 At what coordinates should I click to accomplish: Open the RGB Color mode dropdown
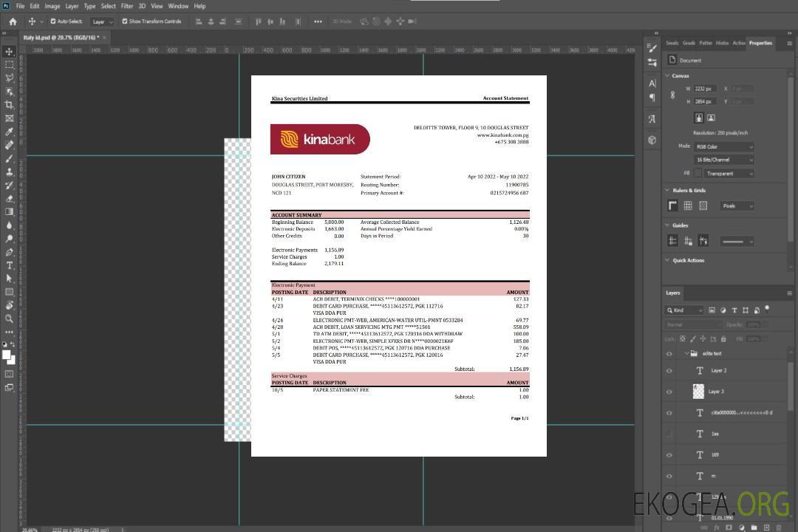pyautogui.click(x=723, y=147)
